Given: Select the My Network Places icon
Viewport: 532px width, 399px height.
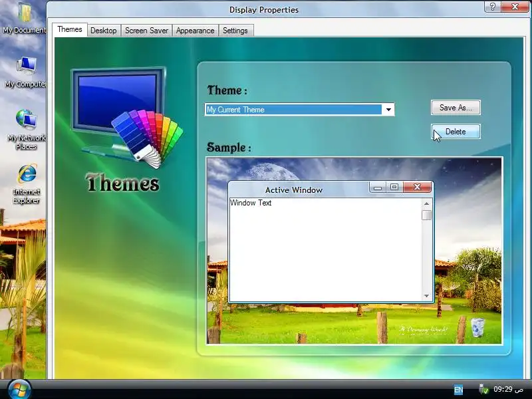Looking at the screenshot, I should pos(26,130).
